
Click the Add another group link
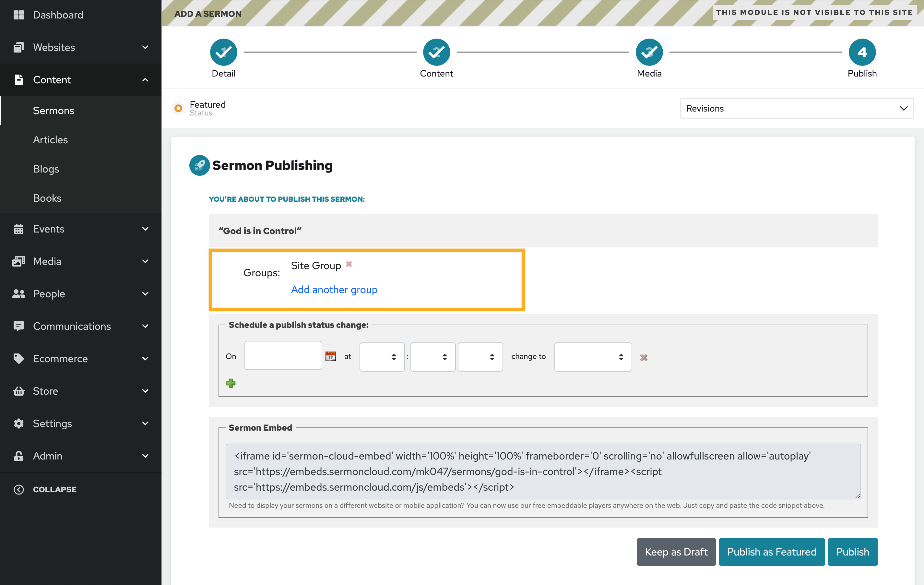coord(334,290)
